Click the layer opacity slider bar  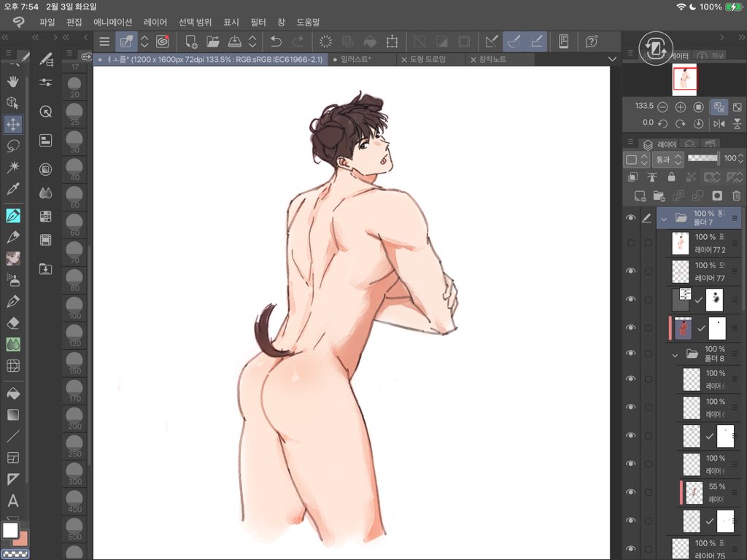click(703, 158)
